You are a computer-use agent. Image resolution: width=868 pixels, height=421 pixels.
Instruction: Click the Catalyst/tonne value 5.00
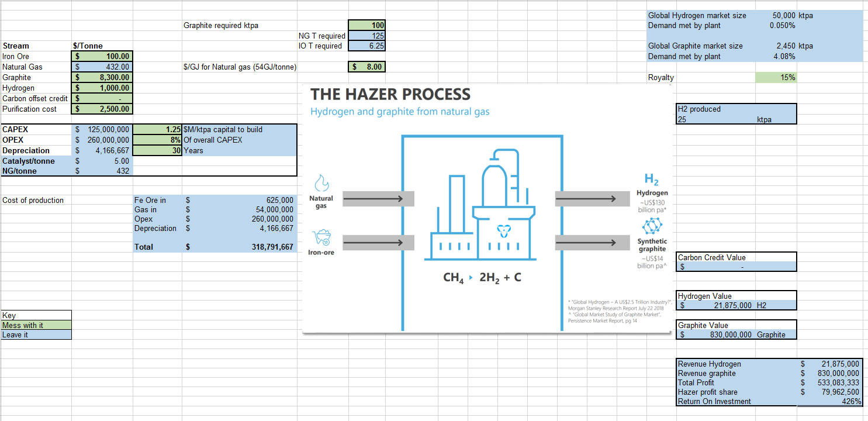click(102, 161)
